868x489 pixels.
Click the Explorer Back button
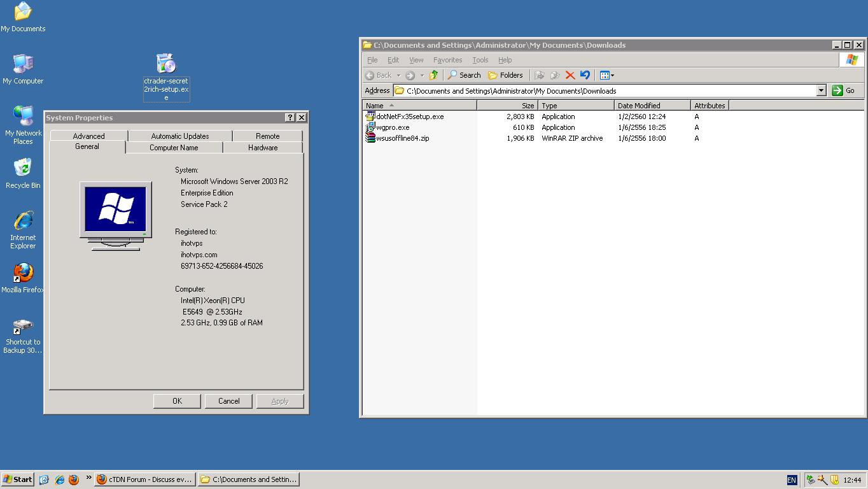click(379, 75)
